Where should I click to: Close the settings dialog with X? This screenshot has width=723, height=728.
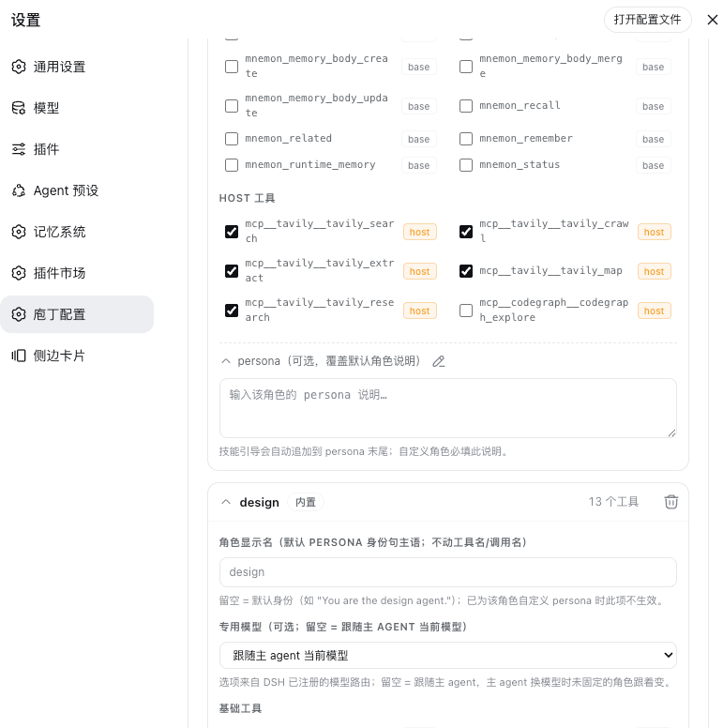(x=713, y=20)
